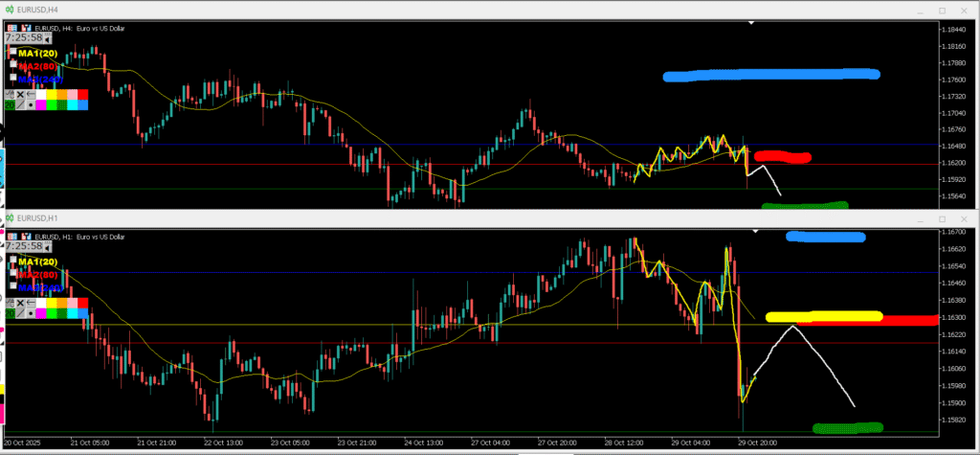
Task: Click the left-arrow undo icon in the H4 palette
Action: pos(31,94)
